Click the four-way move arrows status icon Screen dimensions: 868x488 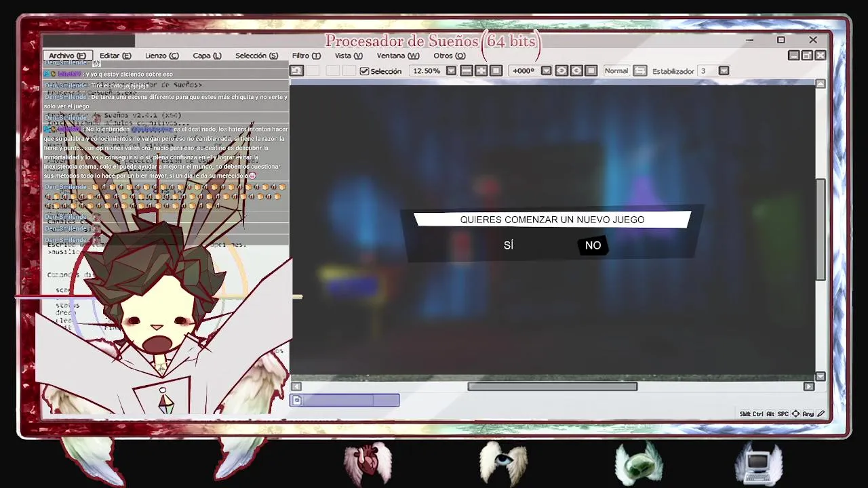(x=795, y=414)
